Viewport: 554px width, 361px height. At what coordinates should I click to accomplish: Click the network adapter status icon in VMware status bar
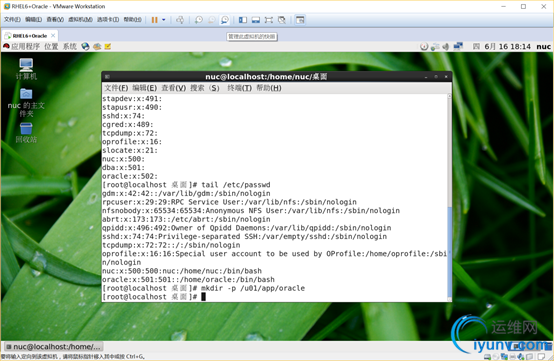tap(504, 356)
